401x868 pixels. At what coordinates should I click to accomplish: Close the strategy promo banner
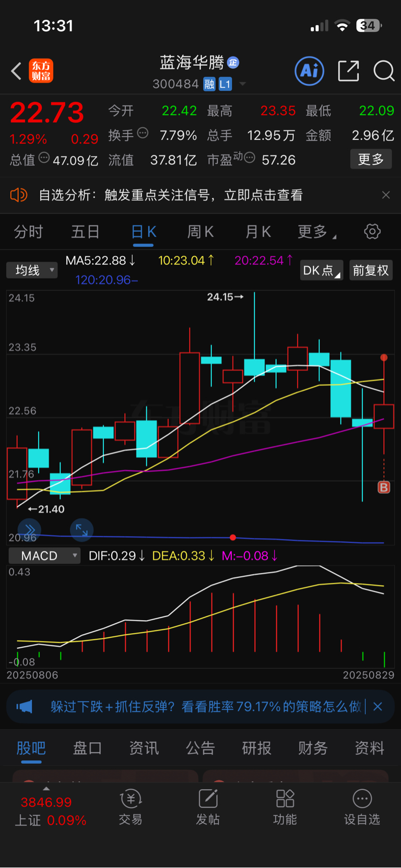coord(378,707)
